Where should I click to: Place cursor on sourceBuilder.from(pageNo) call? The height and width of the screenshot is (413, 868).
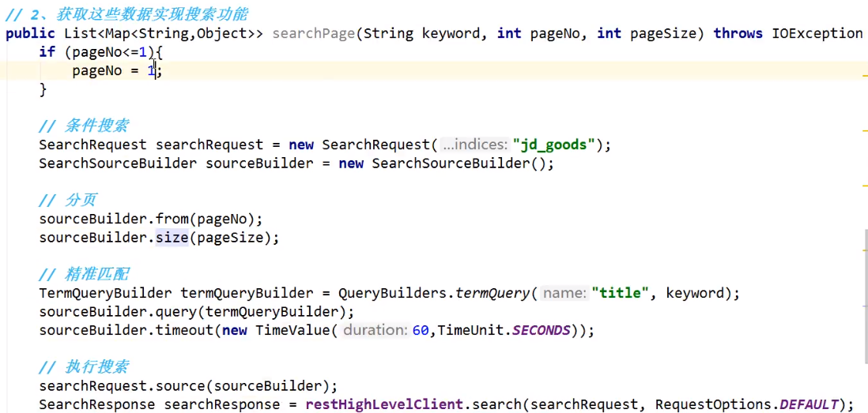point(150,219)
